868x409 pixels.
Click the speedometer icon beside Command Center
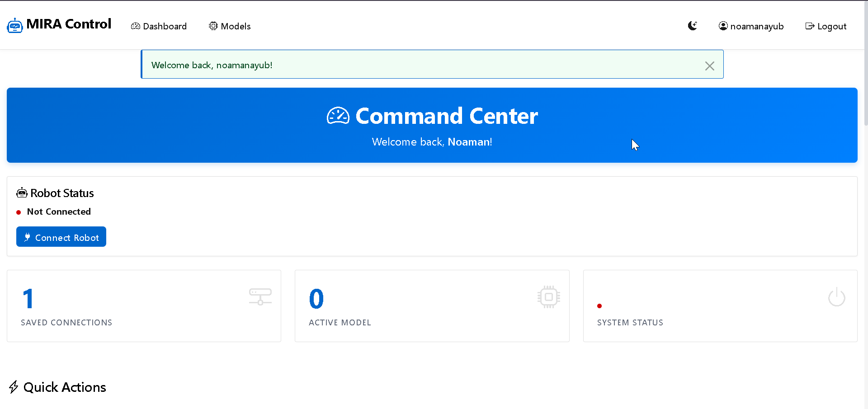tap(338, 116)
